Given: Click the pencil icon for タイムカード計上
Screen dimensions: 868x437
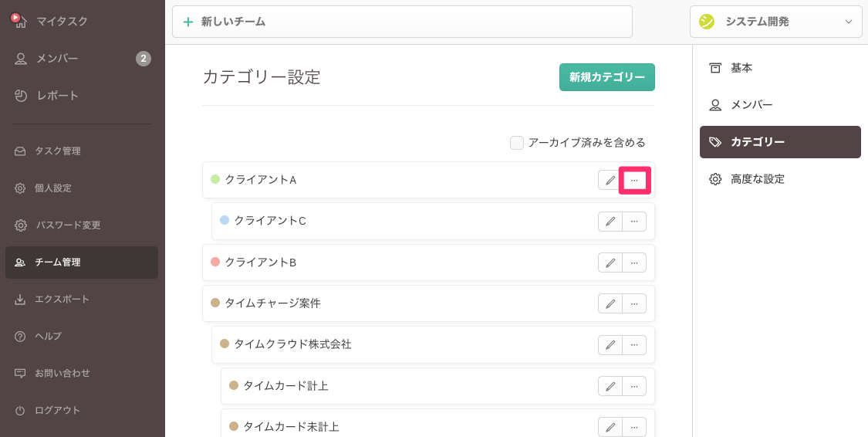Looking at the screenshot, I should pos(610,385).
